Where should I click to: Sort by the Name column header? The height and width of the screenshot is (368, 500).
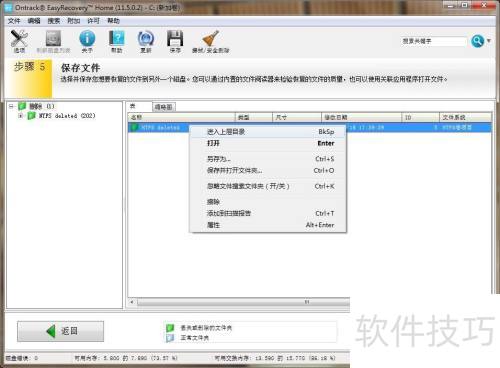[x=182, y=117]
